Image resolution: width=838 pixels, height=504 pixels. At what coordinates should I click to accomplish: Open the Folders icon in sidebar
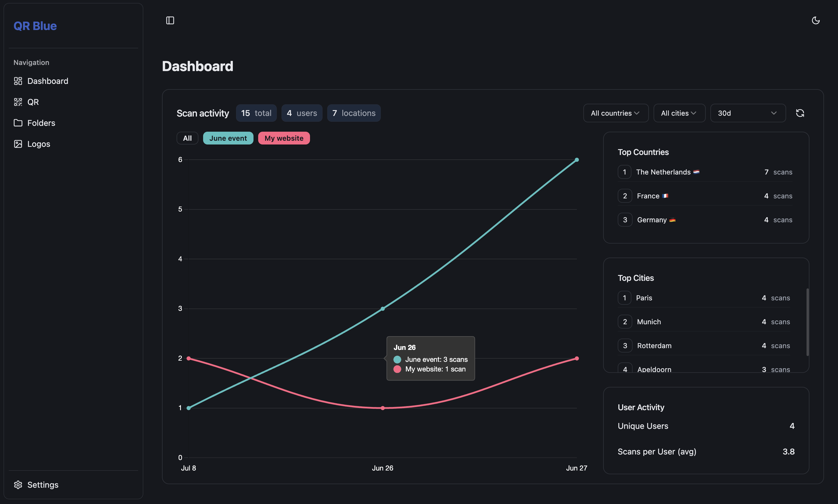point(18,123)
